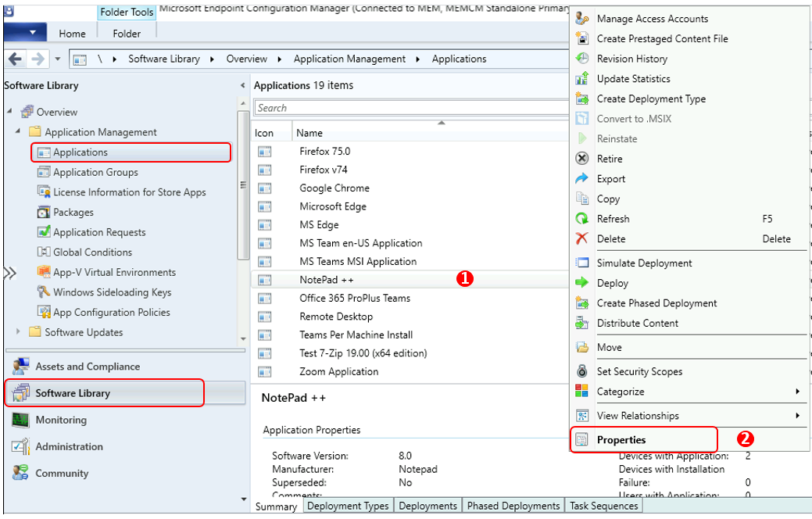Click the Monitoring workspace icon
The width and height of the screenshot is (812, 519).
[x=21, y=420]
